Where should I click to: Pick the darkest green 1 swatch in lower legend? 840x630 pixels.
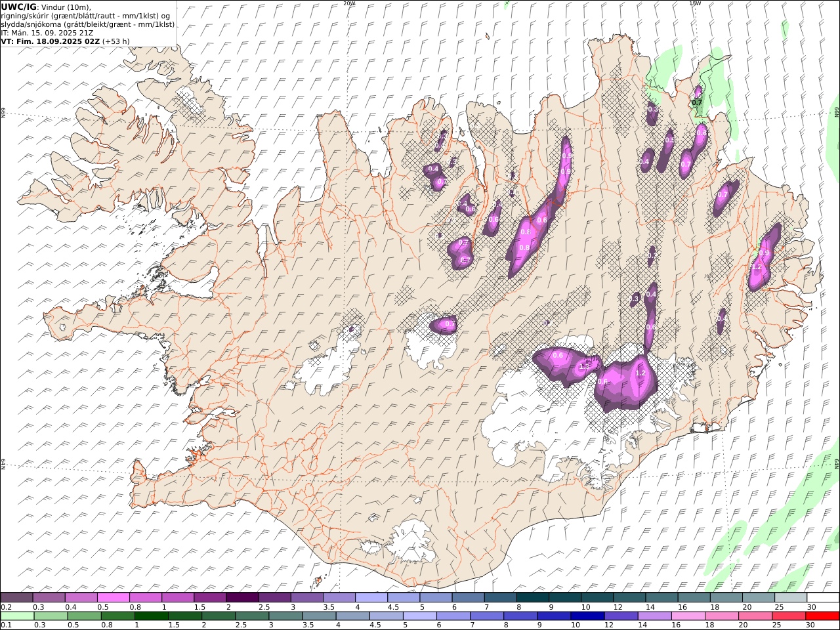[x=152, y=616]
